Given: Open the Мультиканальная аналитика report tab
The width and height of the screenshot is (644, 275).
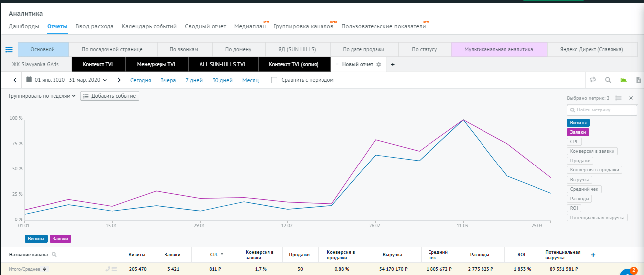Looking at the screenshot, I should (x=498, y=50).
